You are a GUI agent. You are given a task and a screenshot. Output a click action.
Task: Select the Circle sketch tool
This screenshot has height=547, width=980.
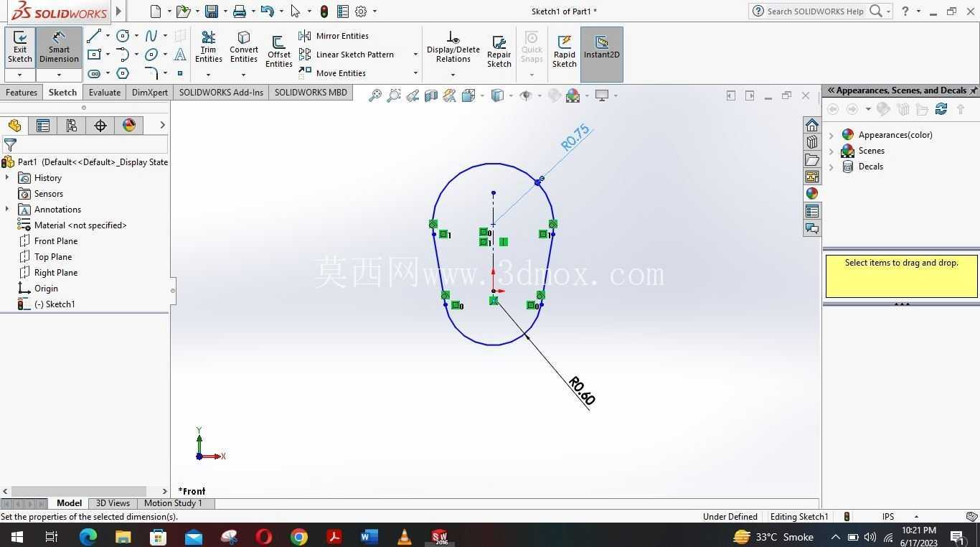123,36
